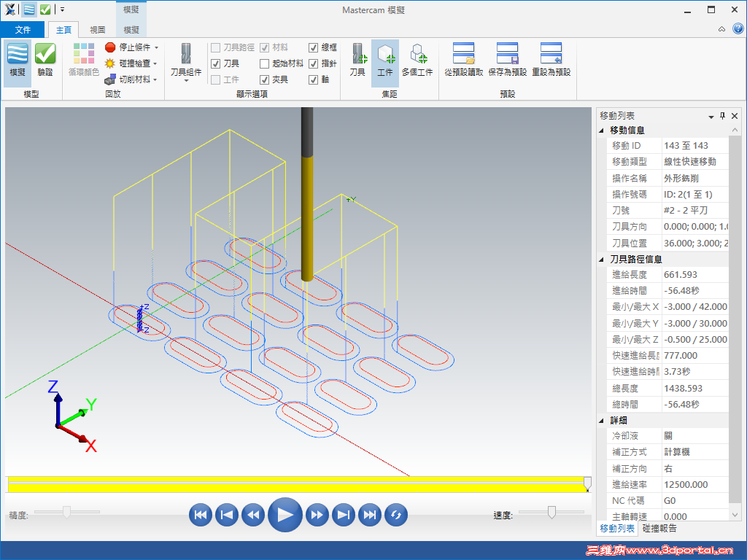Close the 移動列表 panel

735,116
